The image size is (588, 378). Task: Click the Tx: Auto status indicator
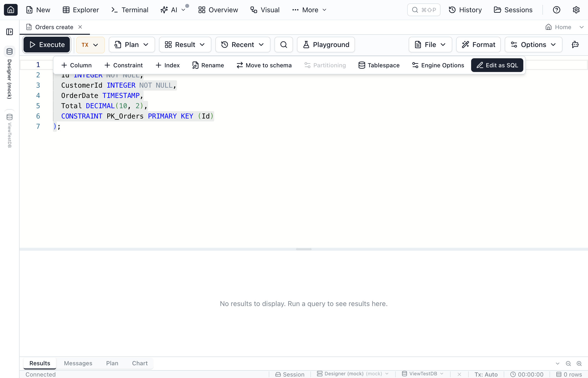click(486, 375)
